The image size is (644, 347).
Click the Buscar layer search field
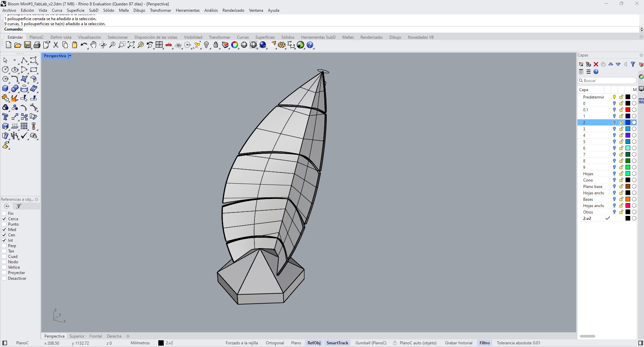(x=607, y=81)
